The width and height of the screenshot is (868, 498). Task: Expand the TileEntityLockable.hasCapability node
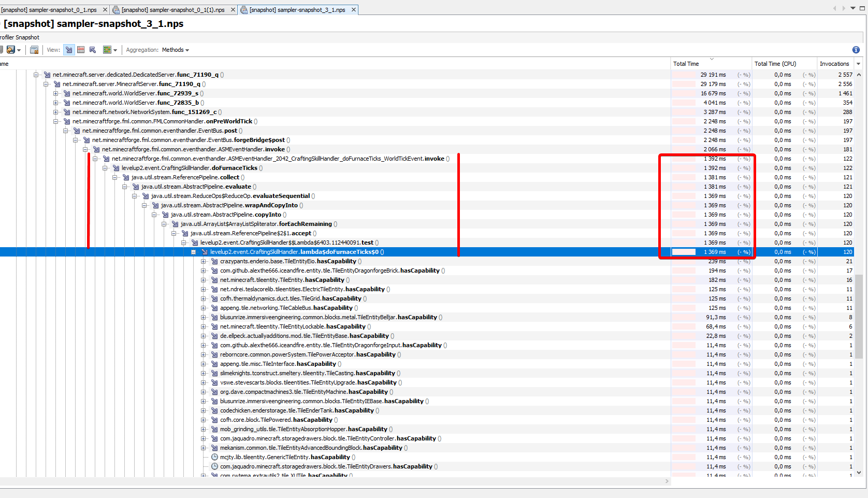tap(204, 326)
